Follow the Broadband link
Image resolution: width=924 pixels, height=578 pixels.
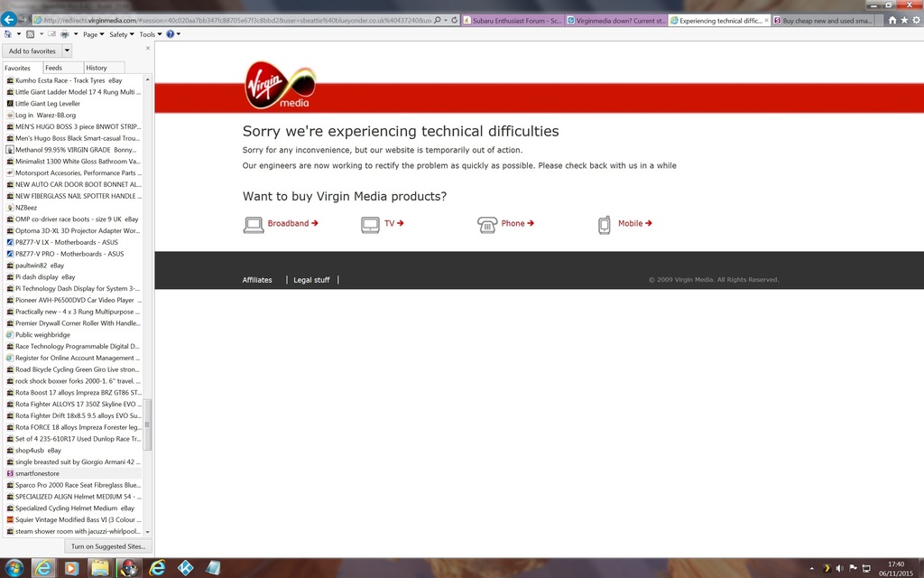(293, 223)
